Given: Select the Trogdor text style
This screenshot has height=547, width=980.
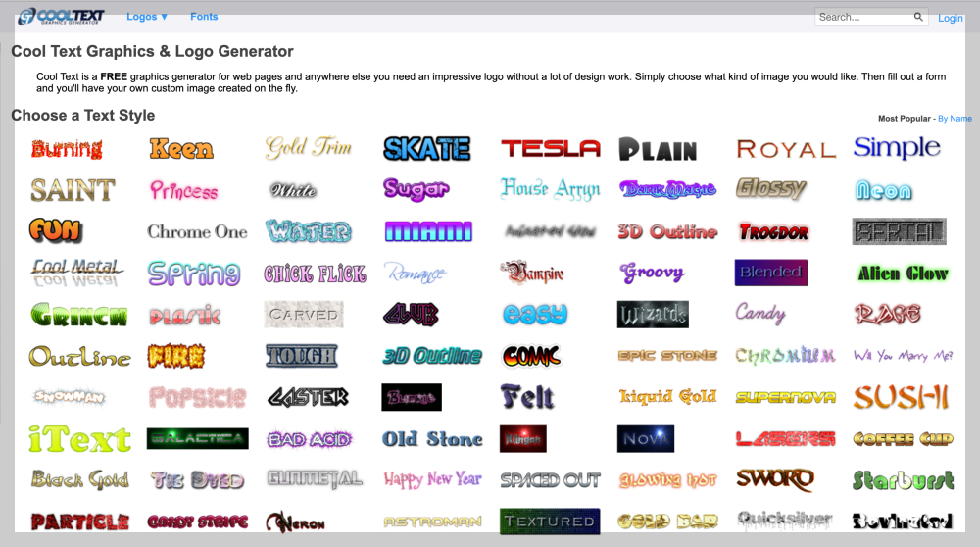Looking at the screenshot, I should tap(774, 232).
